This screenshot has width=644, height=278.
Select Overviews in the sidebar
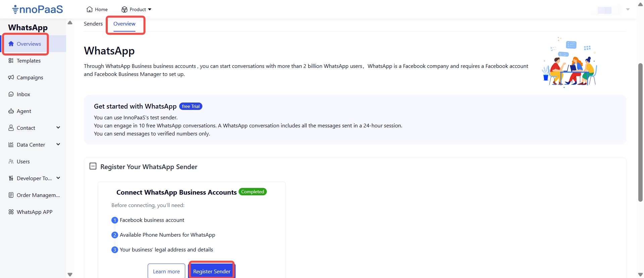33,44
